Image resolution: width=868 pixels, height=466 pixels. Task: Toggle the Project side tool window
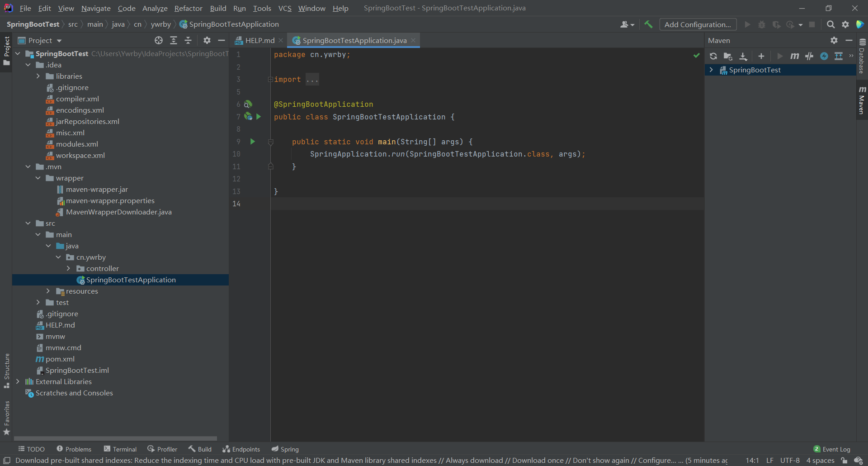(x=6, y=51)
